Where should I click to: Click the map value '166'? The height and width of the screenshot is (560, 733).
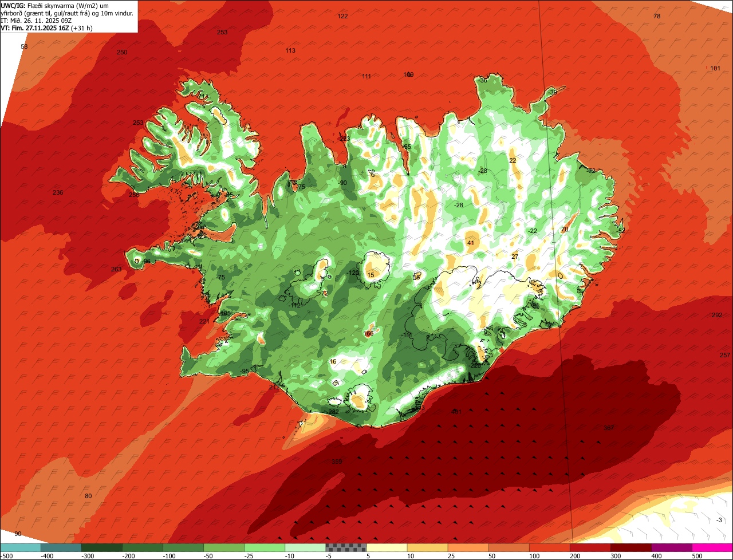coord(368,333)
